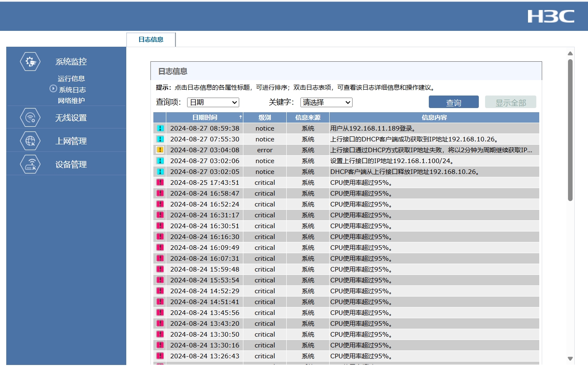588x370 pixels.
Task: Click the 显示全部 button
Action: click(x=510, y=102)
